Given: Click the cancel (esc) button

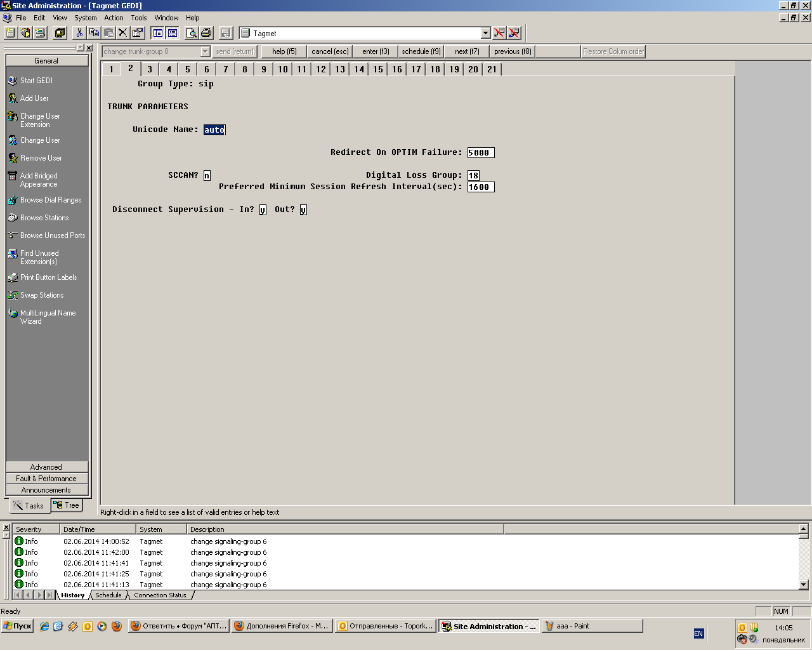Looking at the screenshot, I should [x=330, y=51].
